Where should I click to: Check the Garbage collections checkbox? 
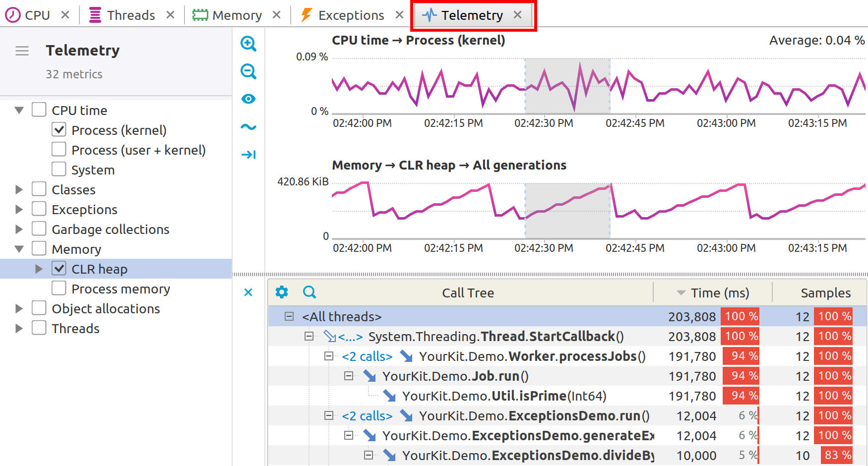tap(39, 229)
